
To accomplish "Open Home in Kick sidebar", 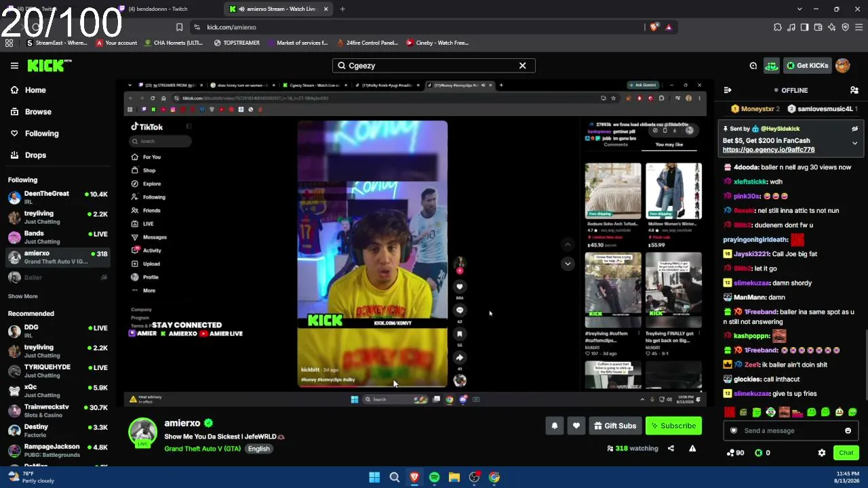I will pos(35,90).
